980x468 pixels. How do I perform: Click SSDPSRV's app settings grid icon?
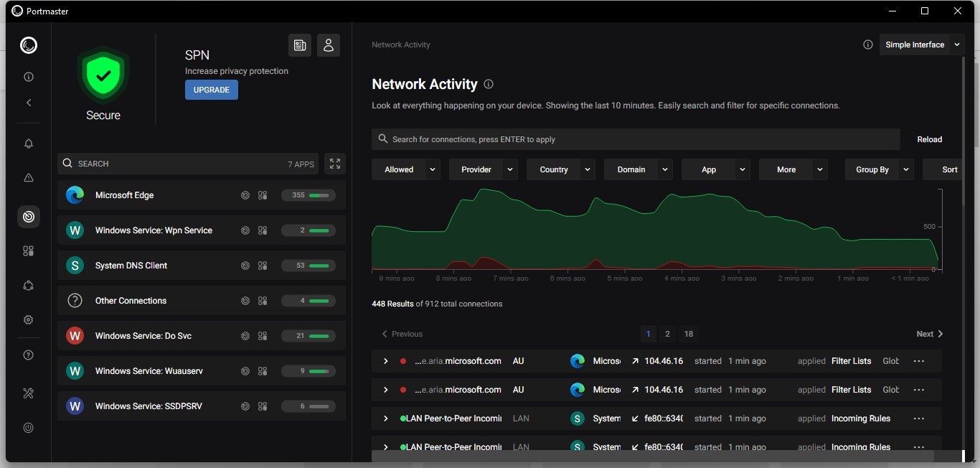(263, 406)
